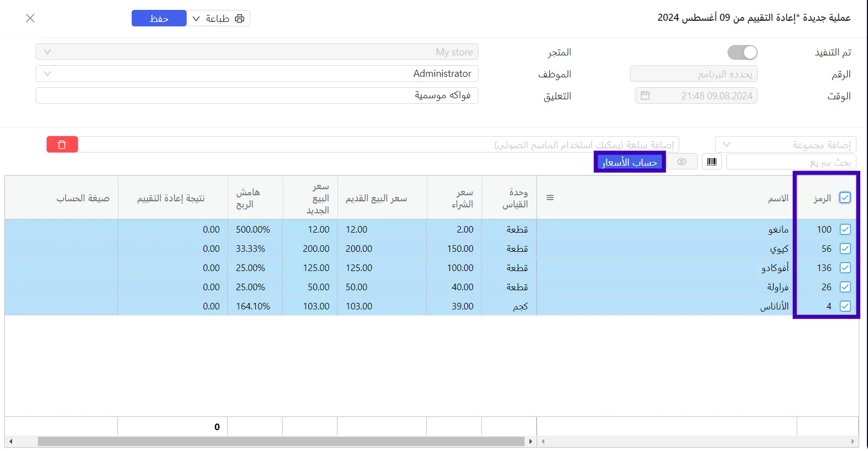This screenshot has height=451, width=868.
Task: Click the horizontal scrollbar thumb of right columns
Action: (x=281, y=441)
